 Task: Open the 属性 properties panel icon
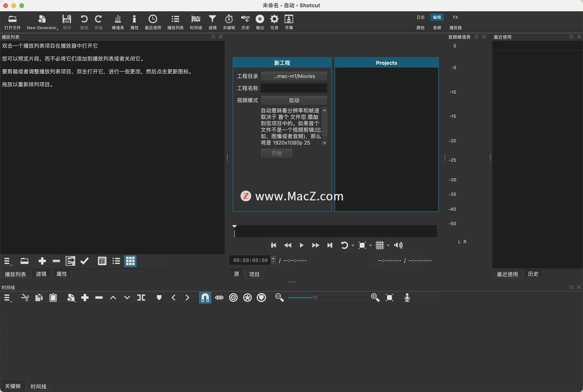134,22
